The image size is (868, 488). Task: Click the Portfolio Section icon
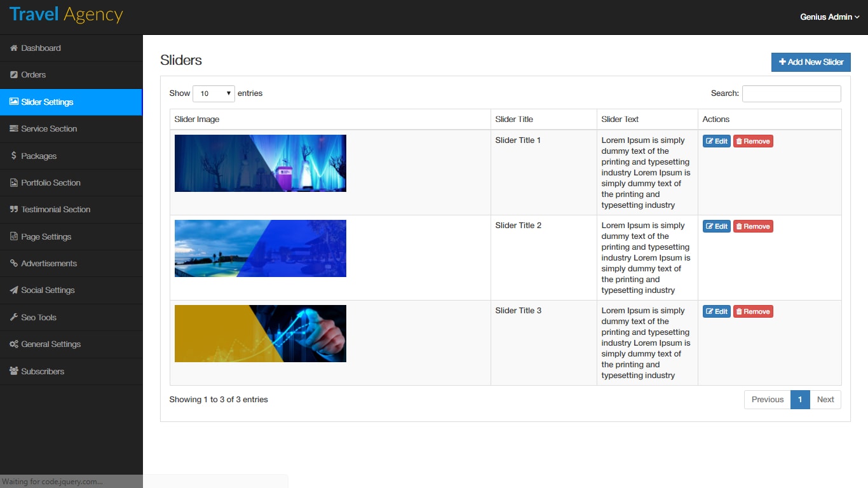13,182
